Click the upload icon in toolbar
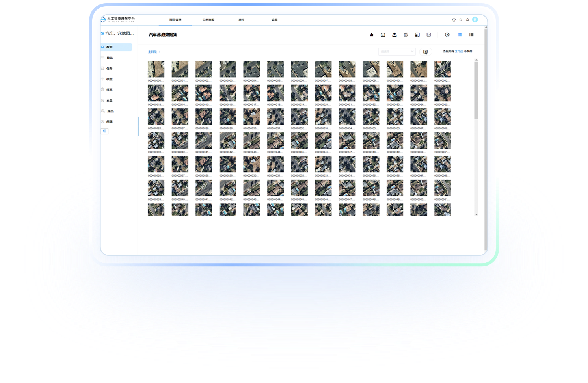 (394, 35)
